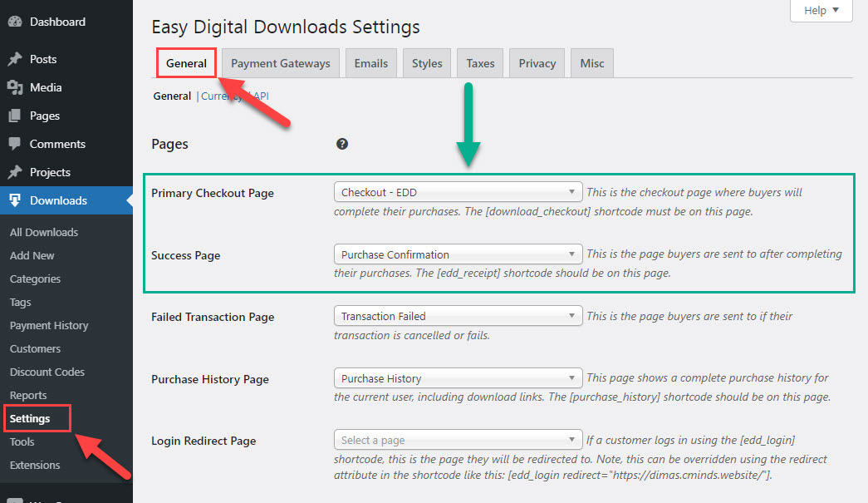Open the Customers page
The image size is (868, 503).
(35, 348)
